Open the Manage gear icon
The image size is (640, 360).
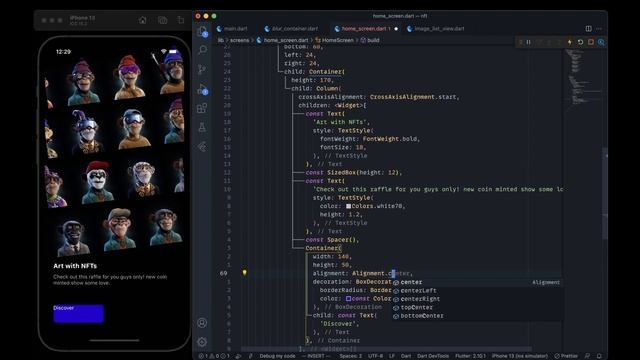pos(202,342)
